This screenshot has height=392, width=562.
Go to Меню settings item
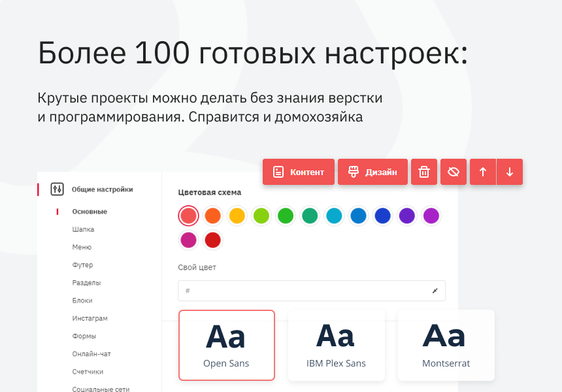pos(82,247)
